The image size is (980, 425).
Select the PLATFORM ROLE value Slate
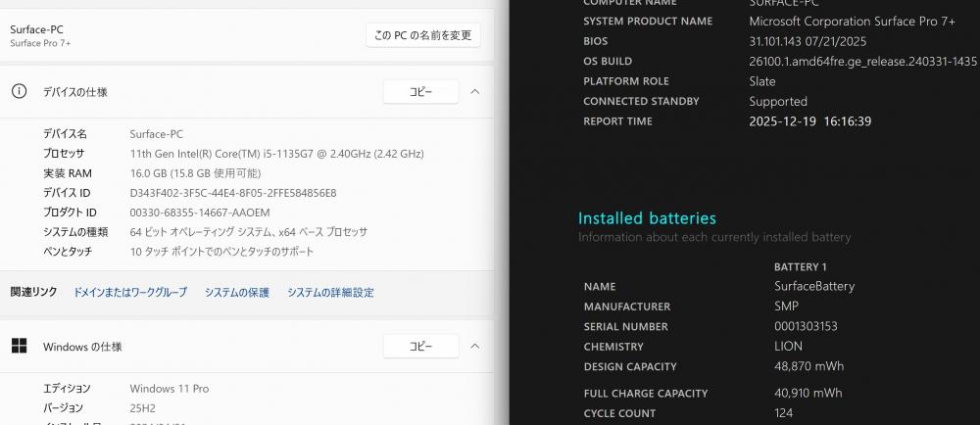tap(761, 81)
